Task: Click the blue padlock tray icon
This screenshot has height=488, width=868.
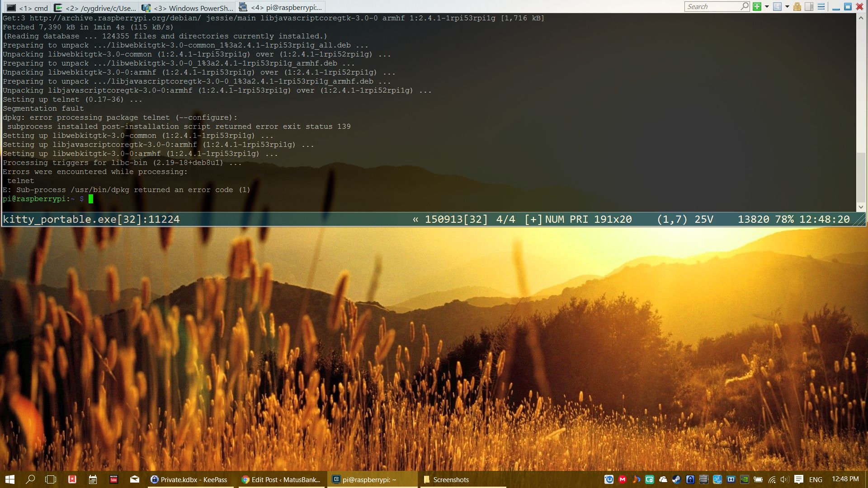Action: pyautogui.click(x=690, y=479)
